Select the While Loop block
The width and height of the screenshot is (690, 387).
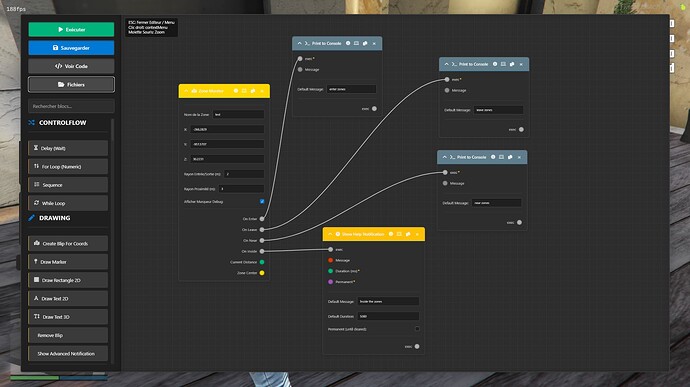click(x=68, y=203)
